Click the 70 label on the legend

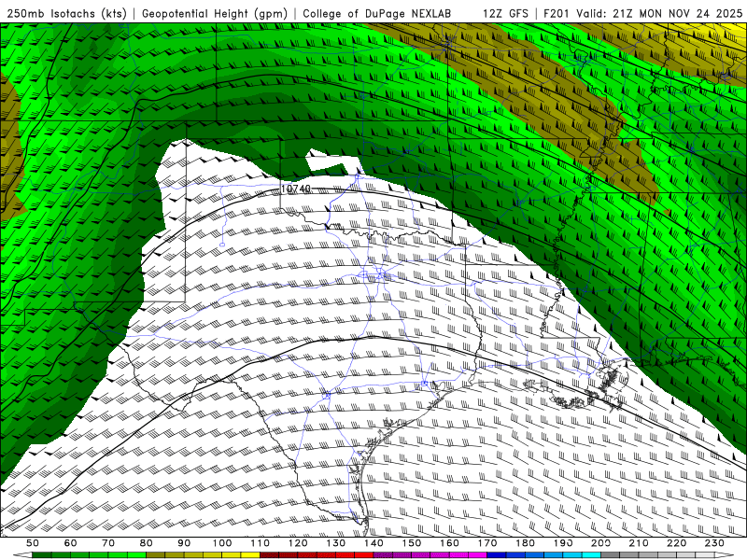pyautogui.click(x=108, y=543)
